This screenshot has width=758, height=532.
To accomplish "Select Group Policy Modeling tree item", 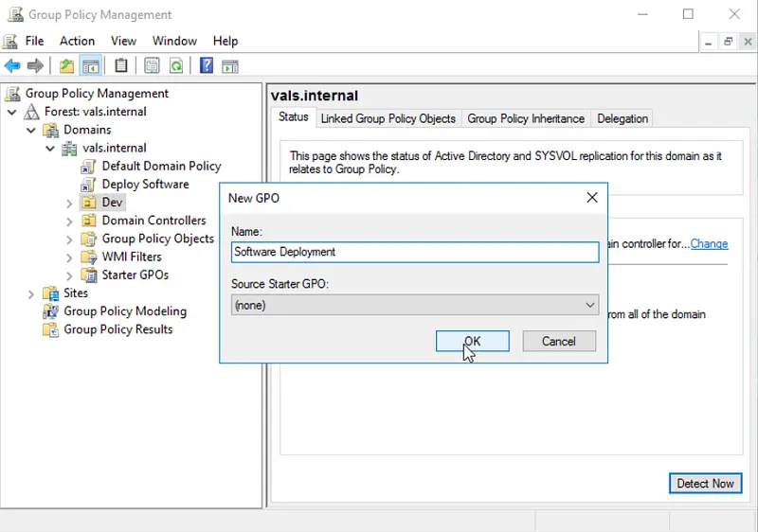I will (125, 311).
